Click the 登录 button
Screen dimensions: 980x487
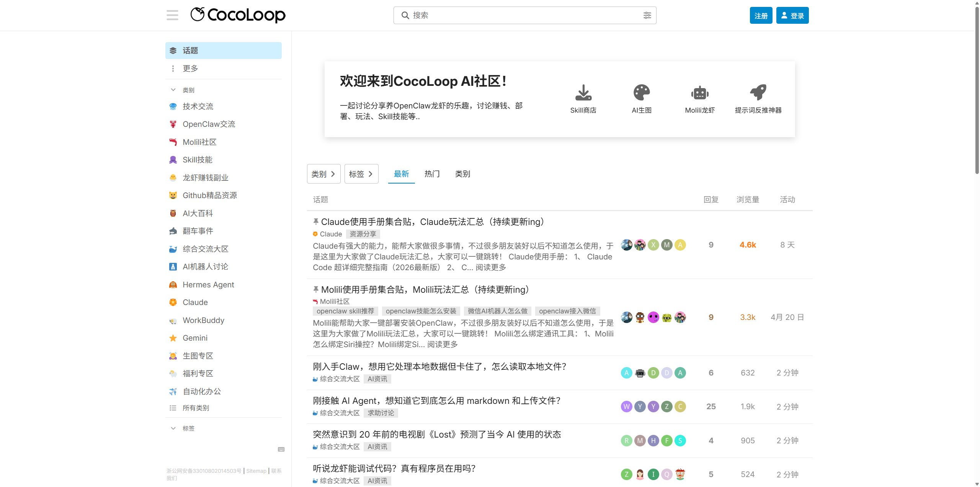792,15
